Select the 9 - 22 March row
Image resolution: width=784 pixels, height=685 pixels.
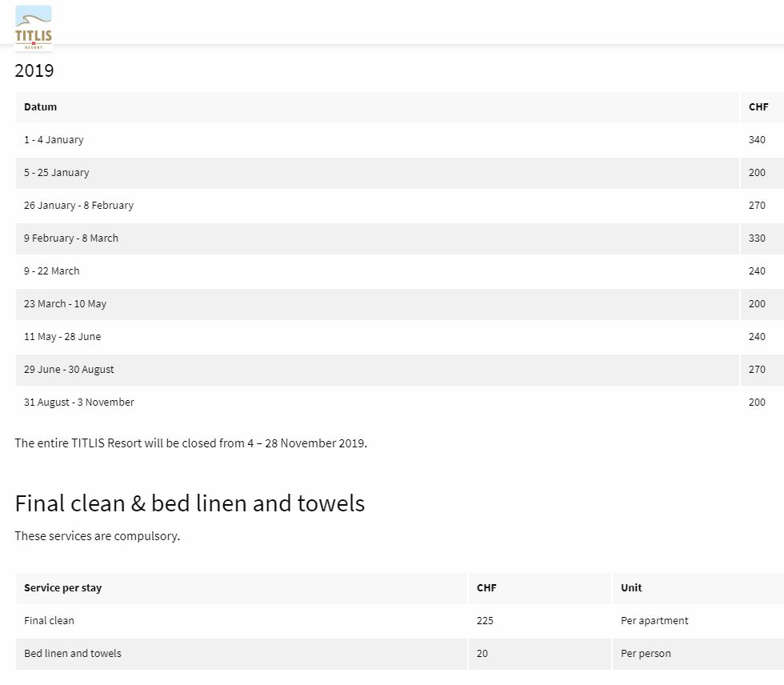coord(52,271)
